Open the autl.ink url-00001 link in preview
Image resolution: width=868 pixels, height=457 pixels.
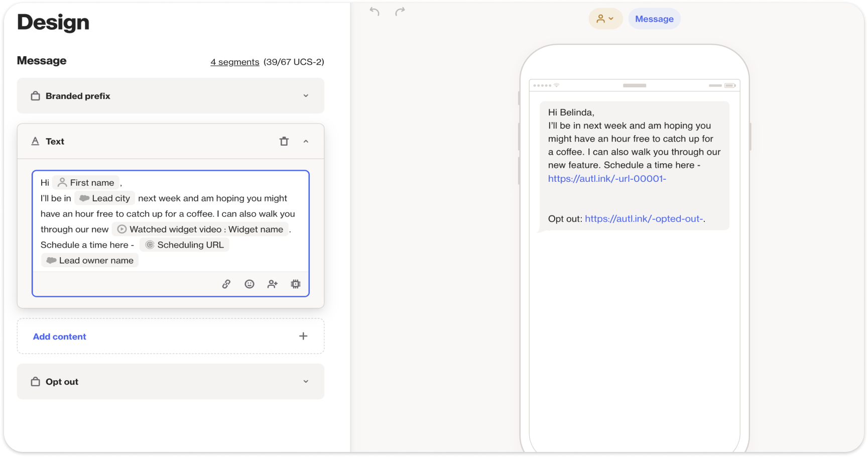[x=607, y=178]
